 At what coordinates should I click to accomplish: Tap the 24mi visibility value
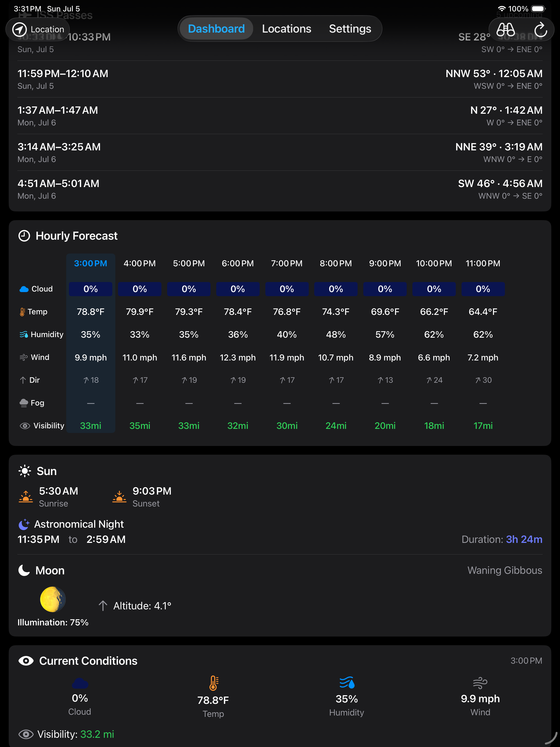tap(336, 426)
